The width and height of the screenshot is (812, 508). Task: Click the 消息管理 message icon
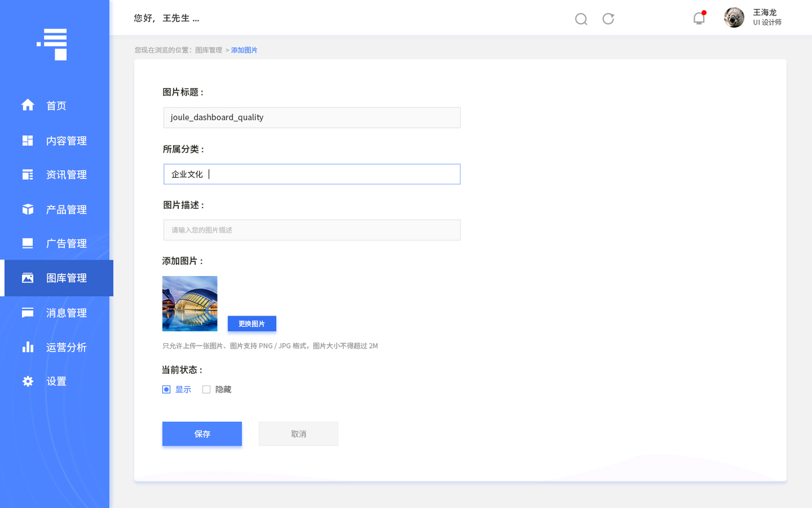tap(27, 313)
